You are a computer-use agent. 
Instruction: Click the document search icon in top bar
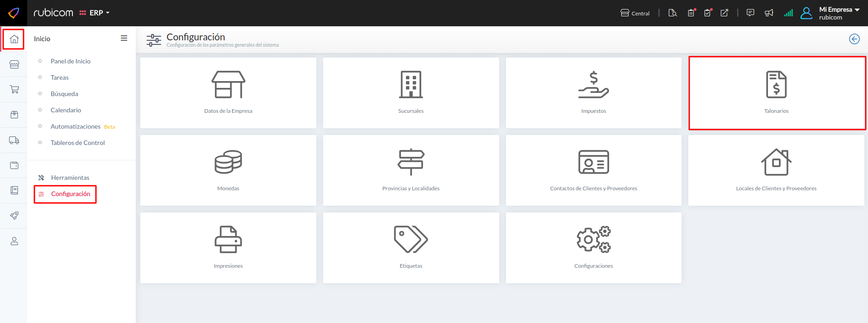(672, 13)
